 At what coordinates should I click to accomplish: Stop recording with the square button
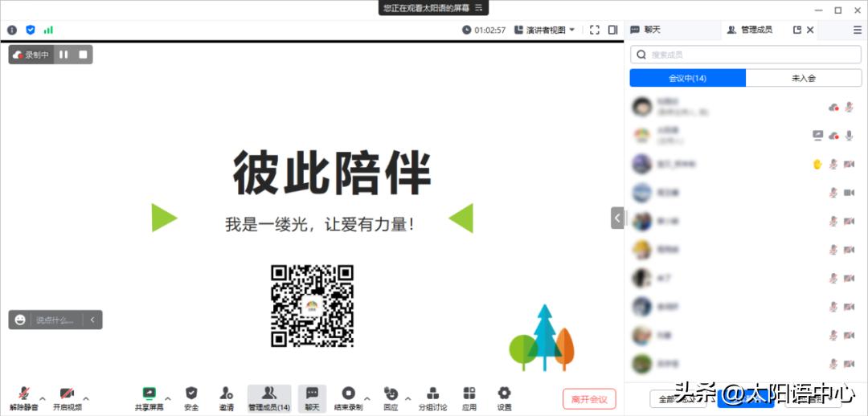pyautogui.click(x=83, y=55)
